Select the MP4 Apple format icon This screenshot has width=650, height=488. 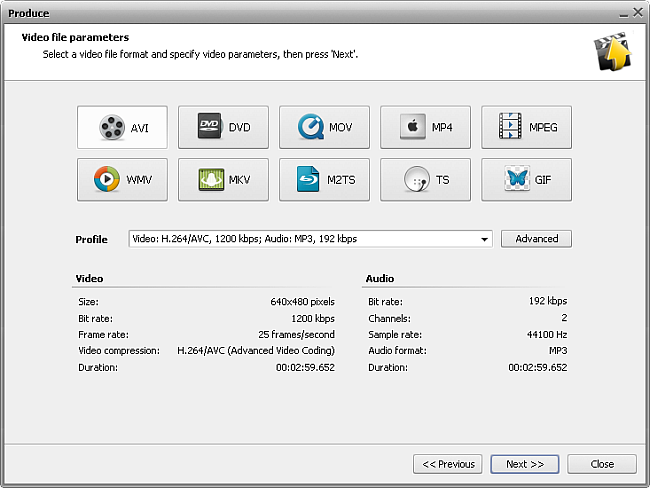tap(411, 127)
